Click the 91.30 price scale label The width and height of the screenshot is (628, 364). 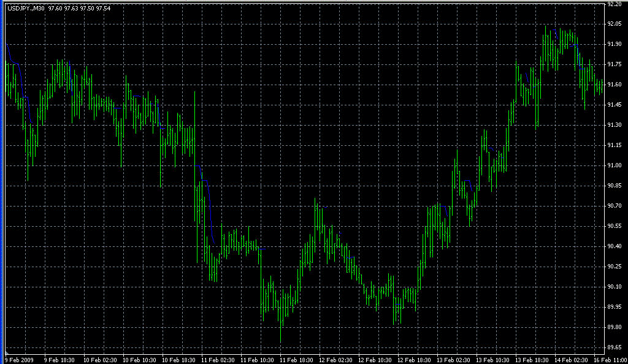point(613,125)
